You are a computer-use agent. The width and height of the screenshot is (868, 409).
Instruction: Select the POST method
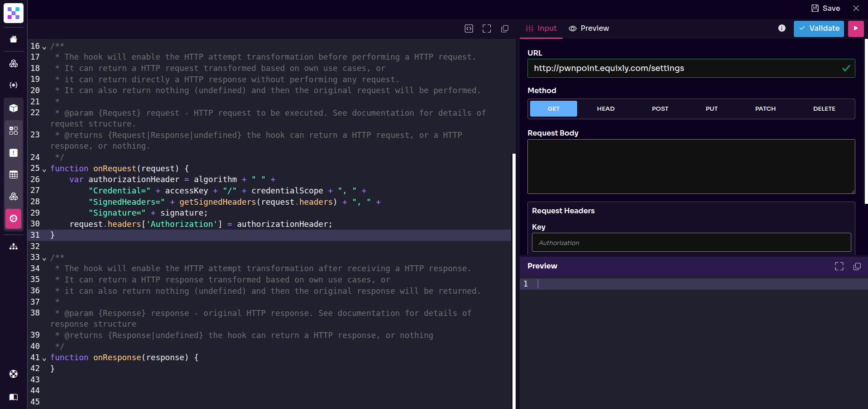click(660, 109)
